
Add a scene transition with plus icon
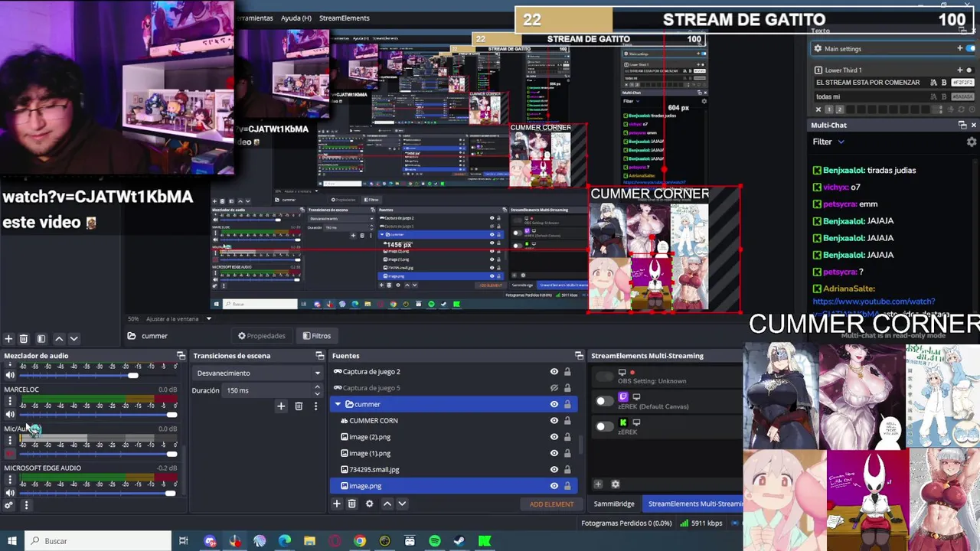(x=281, y=406)
